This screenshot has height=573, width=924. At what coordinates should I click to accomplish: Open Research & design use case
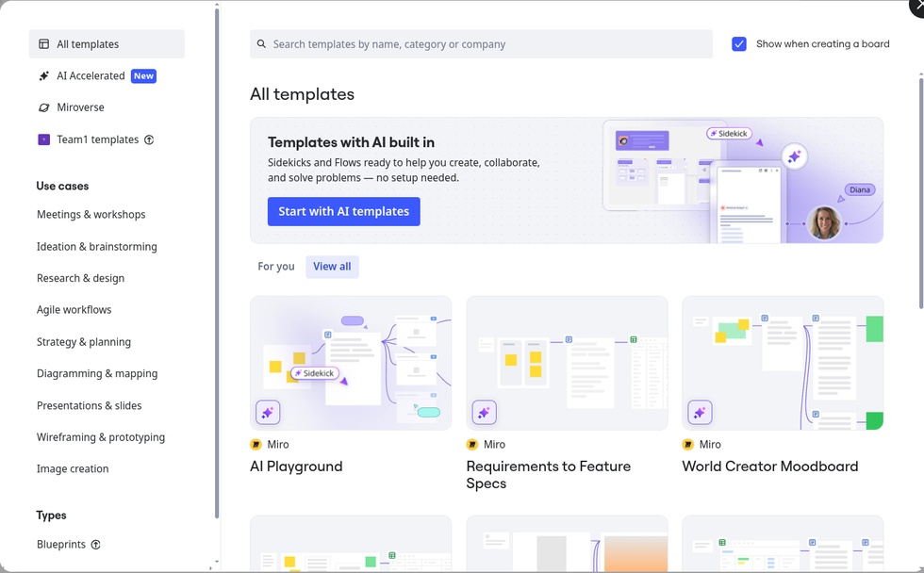(x=80, y=279)
